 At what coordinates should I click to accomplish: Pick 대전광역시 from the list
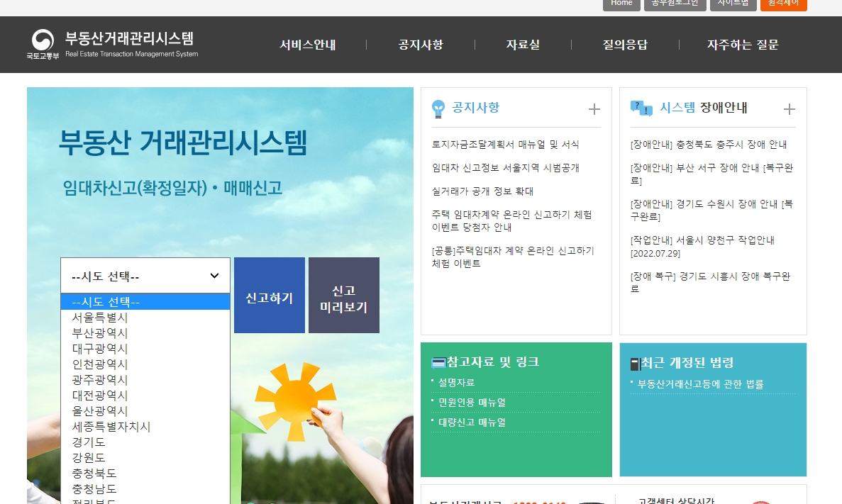pos(145,395)
